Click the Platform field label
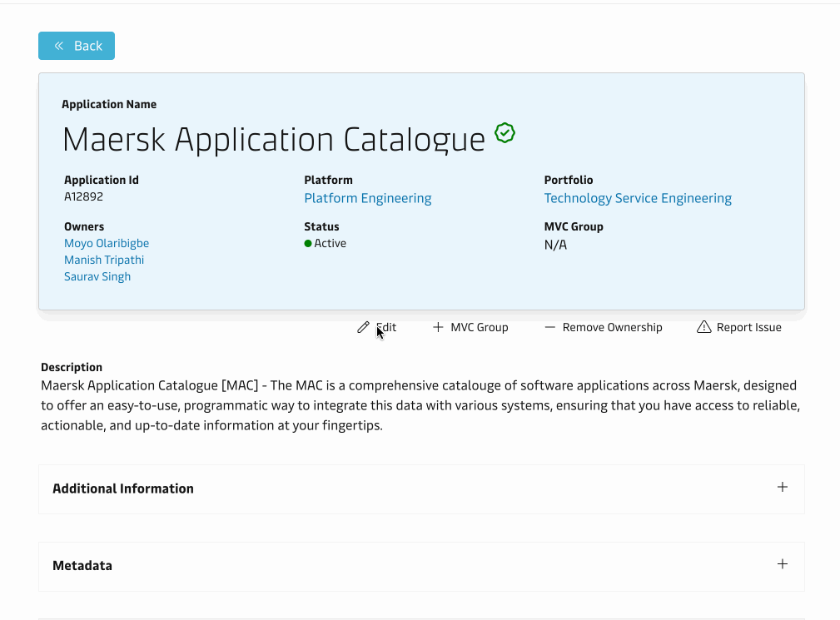 click(x=328, y=180)
